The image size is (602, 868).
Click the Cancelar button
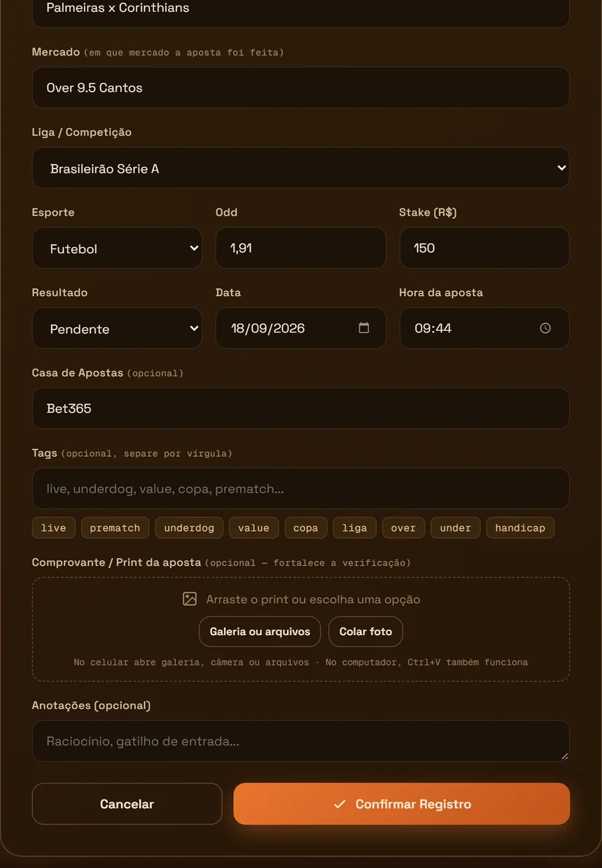point(127,804)
